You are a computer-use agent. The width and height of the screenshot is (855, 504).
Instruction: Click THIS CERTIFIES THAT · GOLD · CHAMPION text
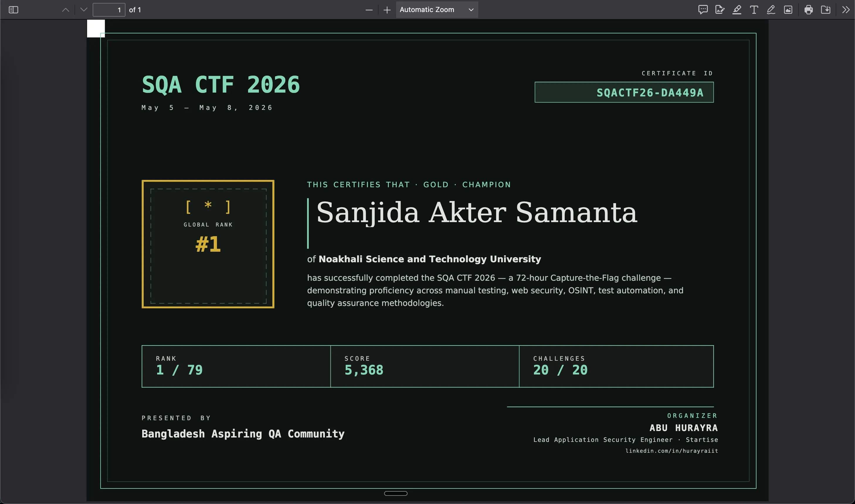[409, 185]
